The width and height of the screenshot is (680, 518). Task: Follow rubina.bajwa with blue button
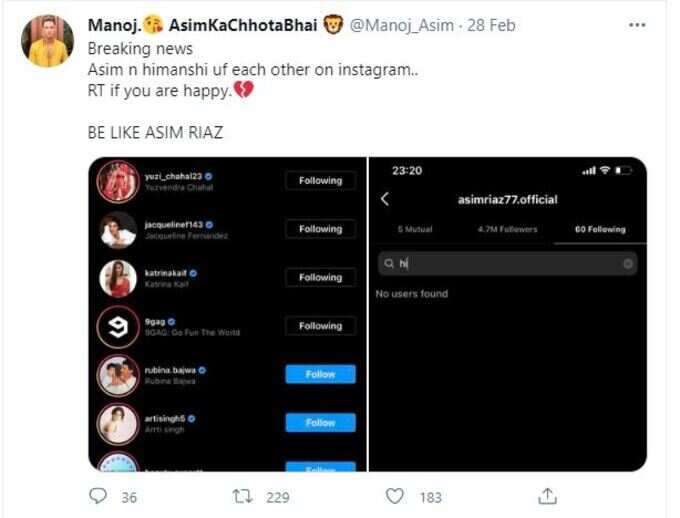coord(320,374)
